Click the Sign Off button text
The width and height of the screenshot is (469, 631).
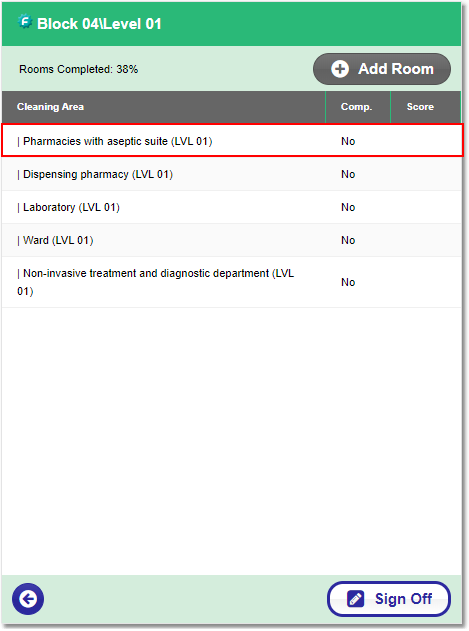pos(403,599)
